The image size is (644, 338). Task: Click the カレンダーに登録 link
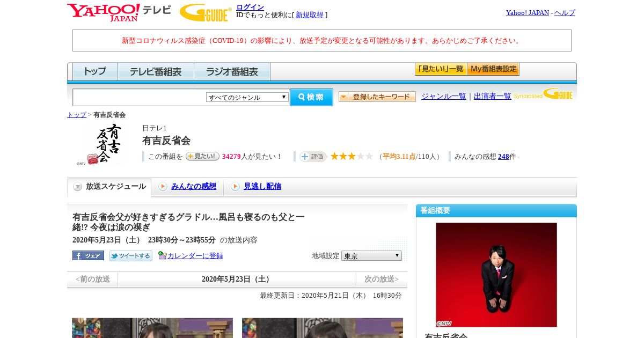(x=195, y=256)
